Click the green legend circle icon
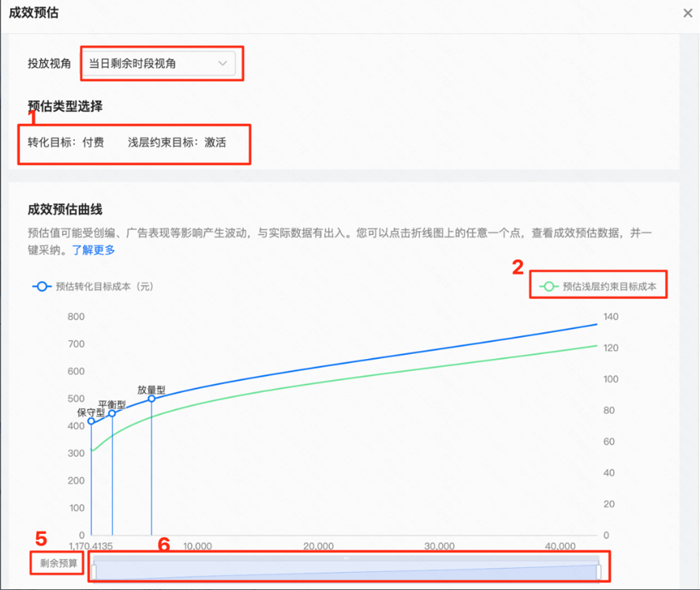700x590 pixels. tap(548, 286)
